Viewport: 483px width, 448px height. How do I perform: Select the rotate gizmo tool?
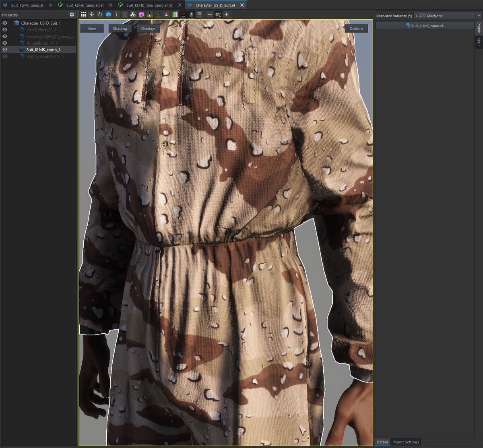(x=100, y=14)
